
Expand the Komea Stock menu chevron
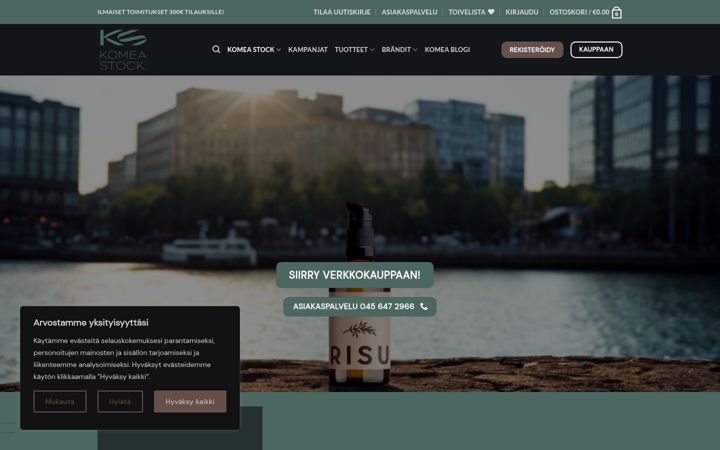tap(278, 50)
